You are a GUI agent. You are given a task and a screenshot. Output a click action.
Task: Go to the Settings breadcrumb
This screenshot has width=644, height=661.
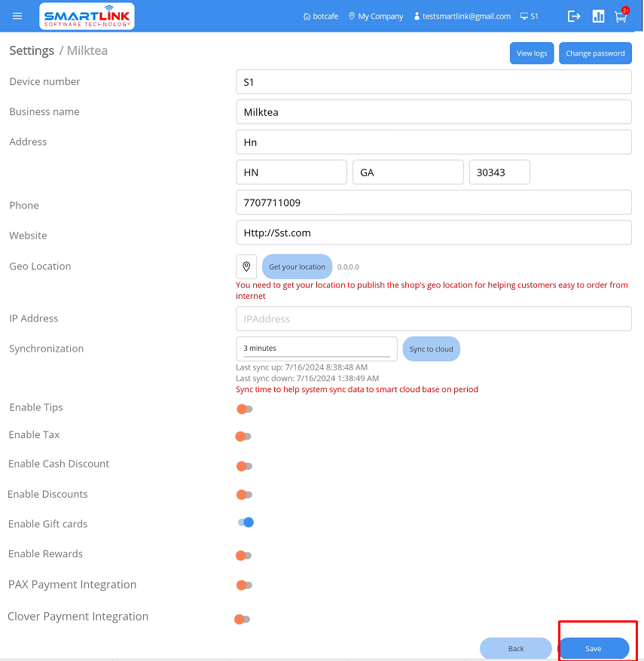coord(32,51)
